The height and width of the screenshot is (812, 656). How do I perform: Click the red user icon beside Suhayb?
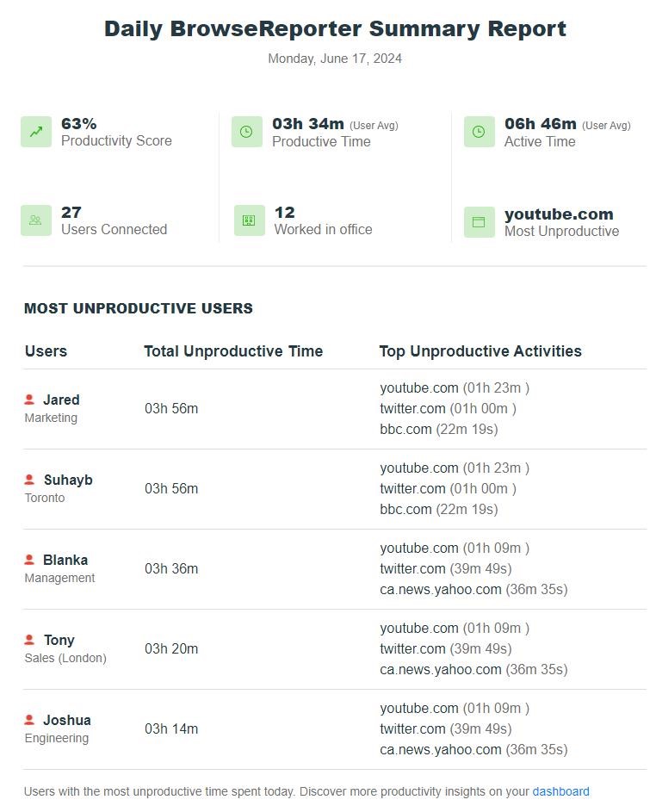click(29, 480)
